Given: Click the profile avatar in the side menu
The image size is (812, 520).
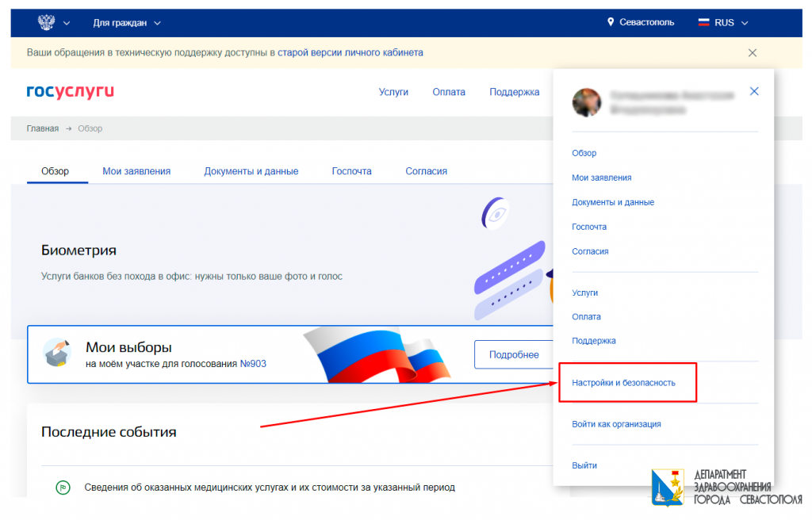Looking at the screenshot, I should pyautogui.click(x=586, y=103).
